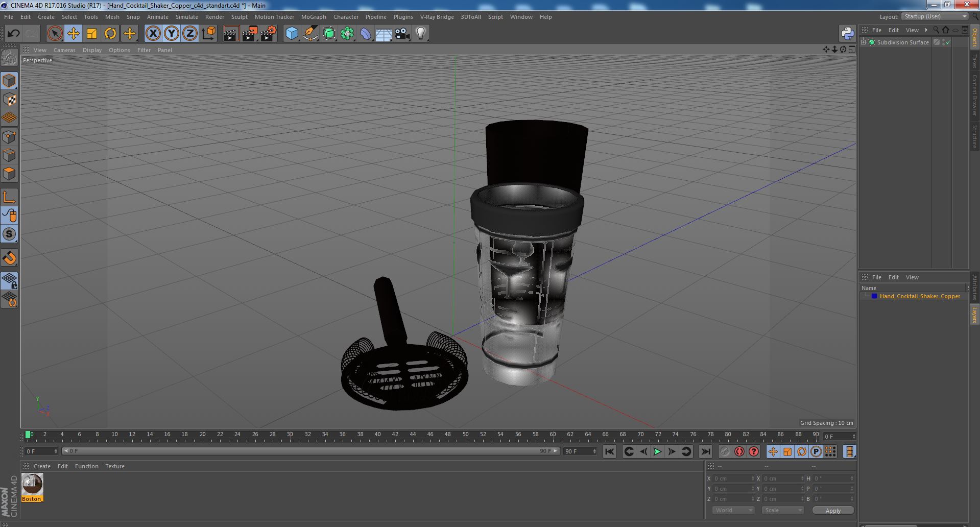Add a camera object

pyautogui.click(x=402, y=34)
